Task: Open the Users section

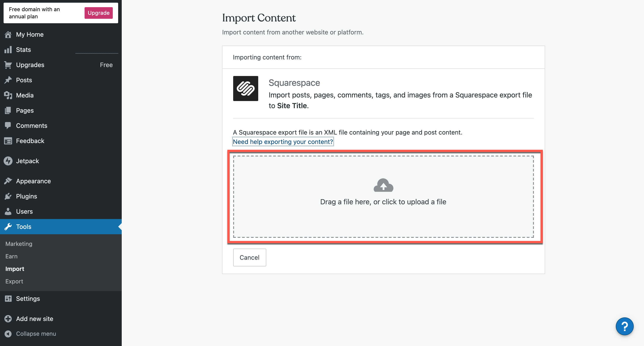Action: [24, 211]
